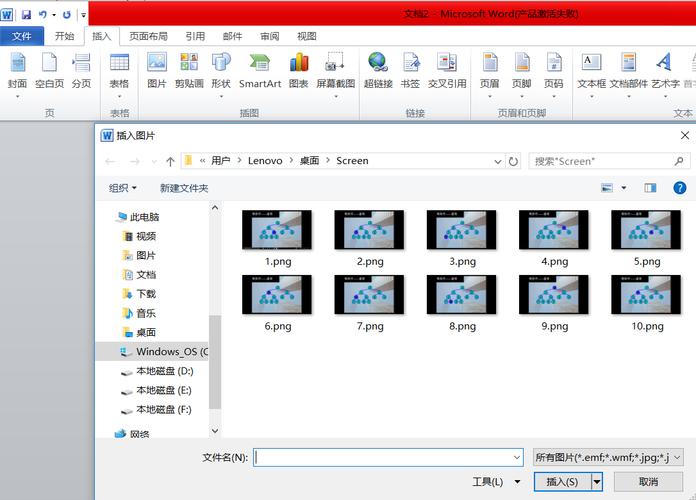Insert a hyperlink (超链接)
The width and height of the screenshot is (696, 500).
378,71
